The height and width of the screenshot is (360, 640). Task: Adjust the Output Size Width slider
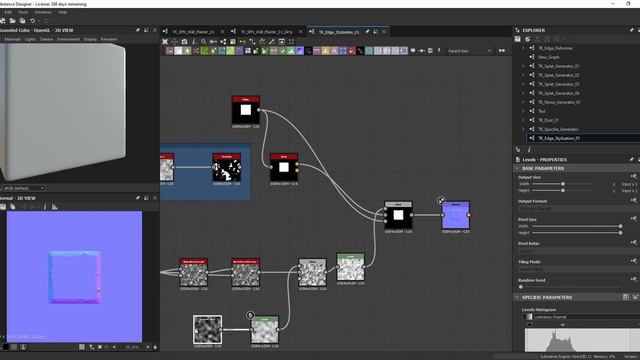pyautogui.click(x=562, y=184)
